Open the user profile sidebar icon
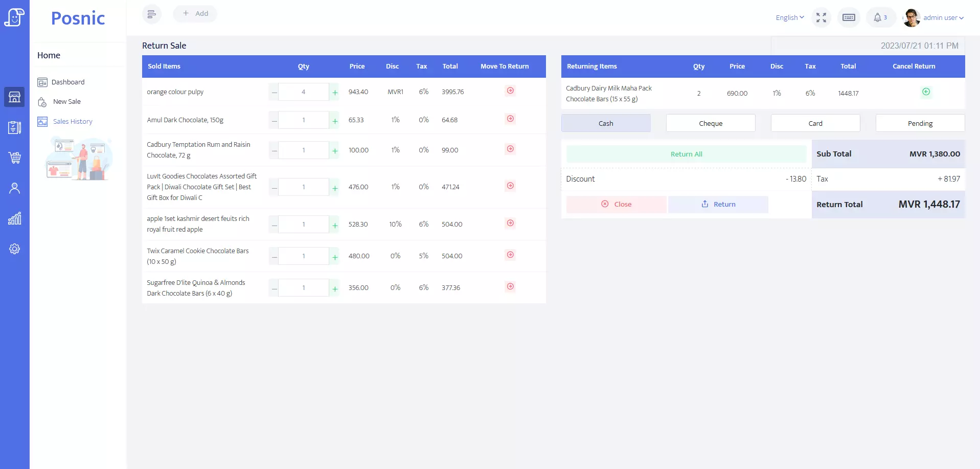The width and height of the screenshot is (980, 469). [x=14, y=188]
